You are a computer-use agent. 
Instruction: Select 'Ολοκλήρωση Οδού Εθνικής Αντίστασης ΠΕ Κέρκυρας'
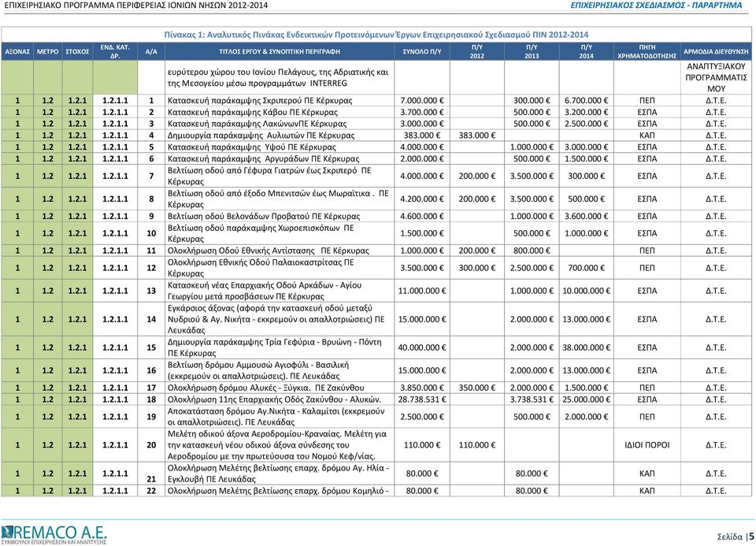[268, 251]
